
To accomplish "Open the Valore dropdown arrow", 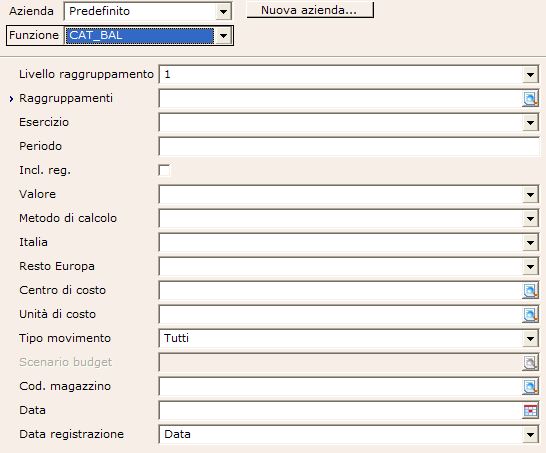I will tap(530, 195).
